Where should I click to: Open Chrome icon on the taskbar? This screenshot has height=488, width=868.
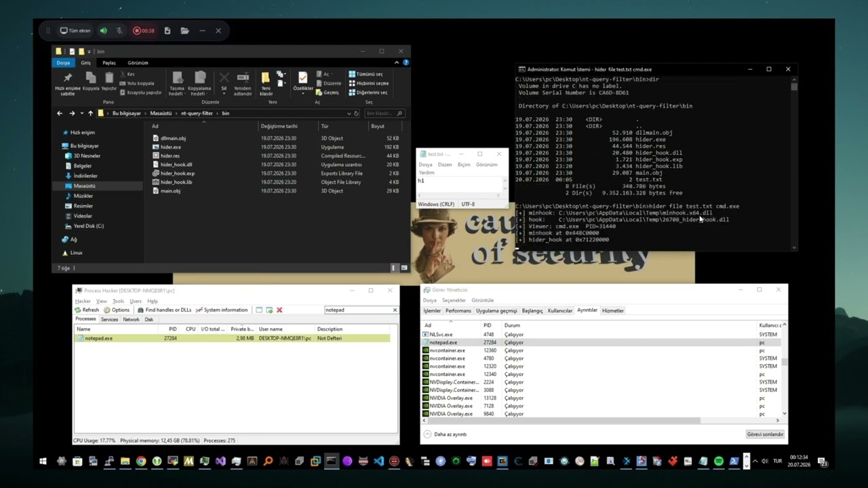pyautogui.click(x=140, y=462)
